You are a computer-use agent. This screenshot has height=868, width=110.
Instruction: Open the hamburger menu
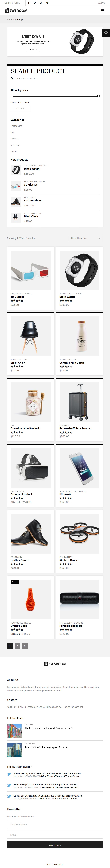tap(102, 11)
